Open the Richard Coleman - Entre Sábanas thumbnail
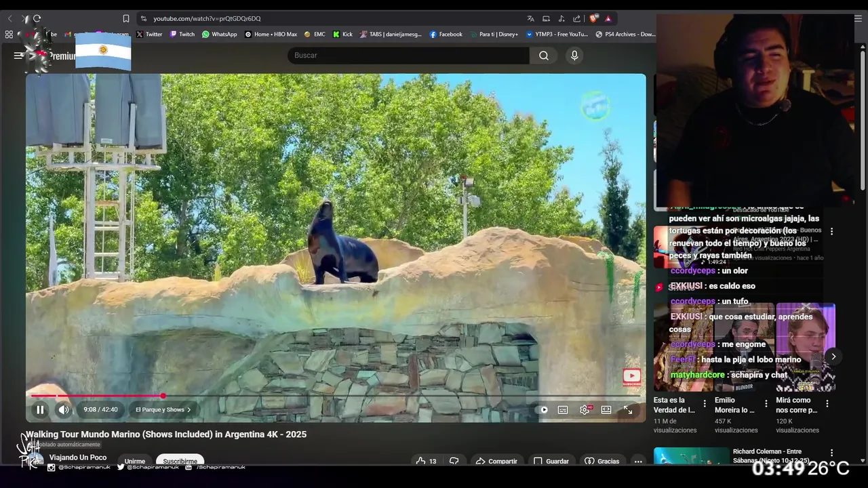The width and height of the screenshot is (868, 488). [x=692, y=455]
